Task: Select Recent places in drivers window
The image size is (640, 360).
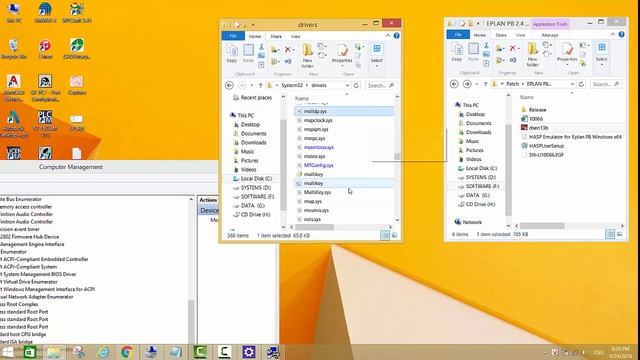Action: [x=256, y=98]
